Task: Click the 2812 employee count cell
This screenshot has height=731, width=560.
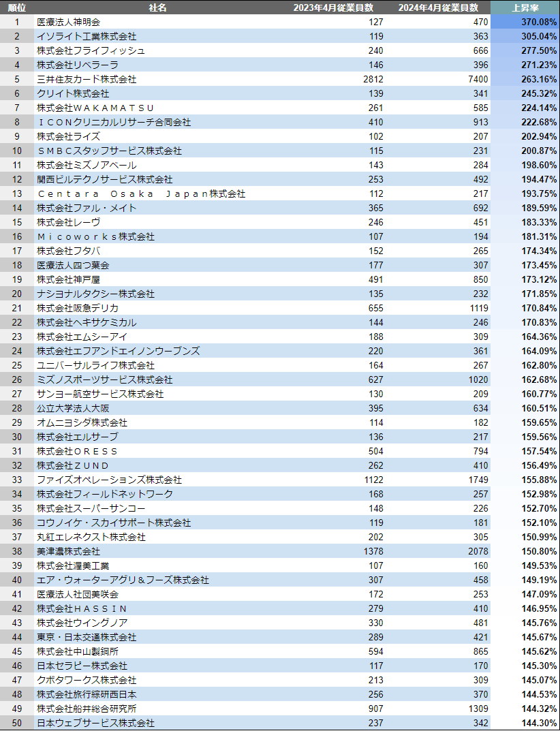Action: (373, 79)
